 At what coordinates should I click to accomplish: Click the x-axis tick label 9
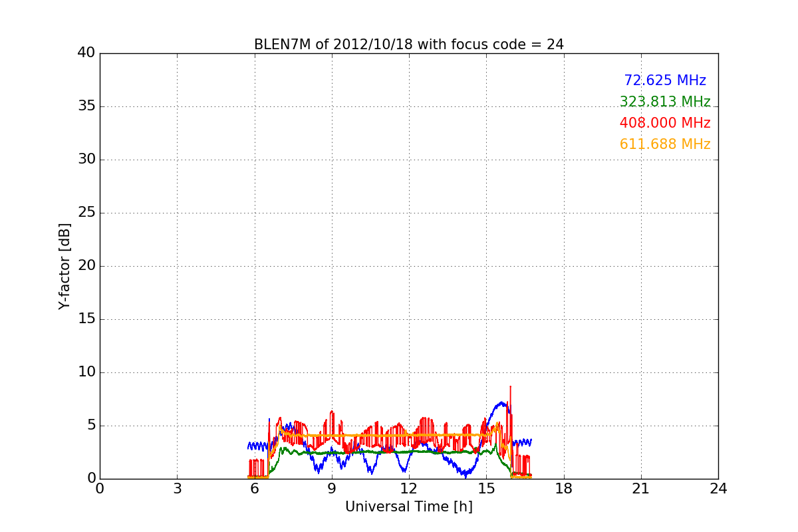pos(332,489)
